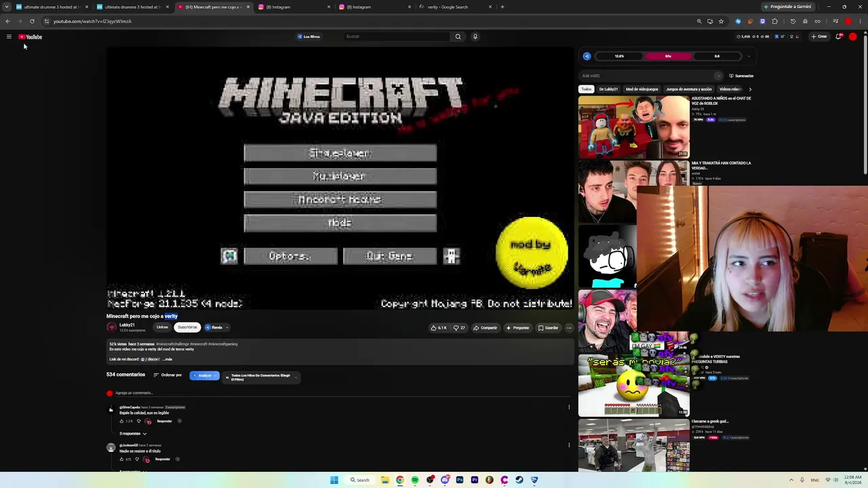
Task: Open the browser extensions puzzle icon
Action: (x=775, y=21)
